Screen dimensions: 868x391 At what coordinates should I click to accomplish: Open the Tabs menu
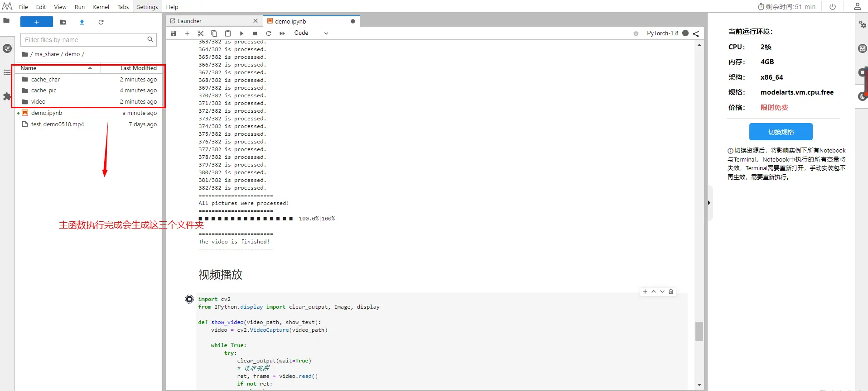click(x=123, y=7)
